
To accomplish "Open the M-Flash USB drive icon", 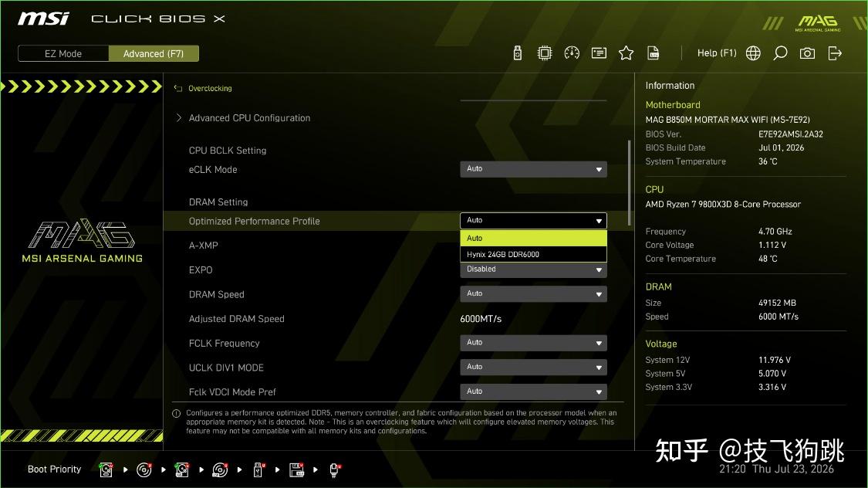I will (x=518, y=53).
